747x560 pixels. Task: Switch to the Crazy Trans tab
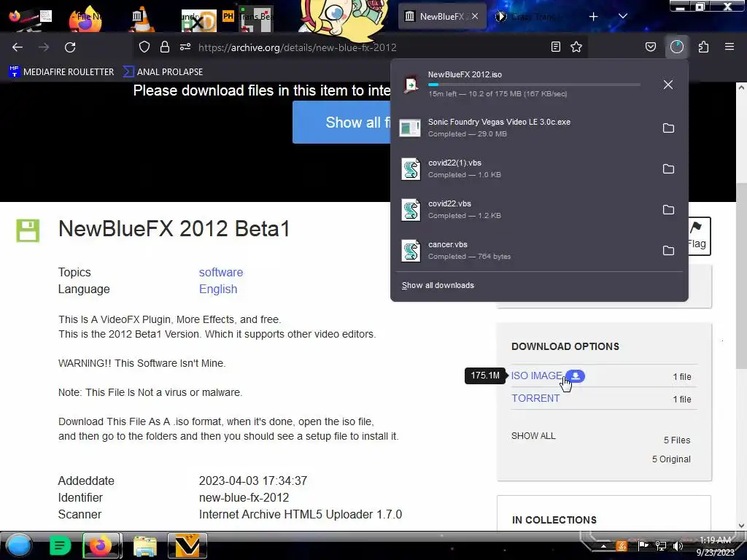click(533, 17)
